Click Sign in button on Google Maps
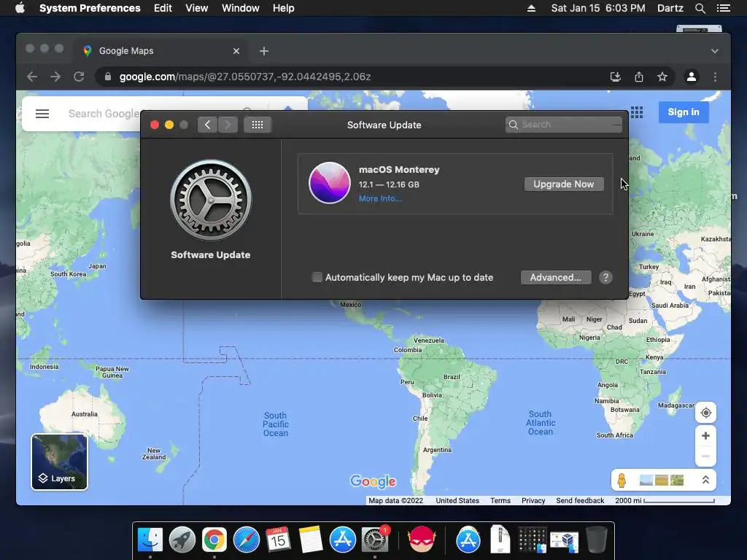 click(x=684, y=112)
